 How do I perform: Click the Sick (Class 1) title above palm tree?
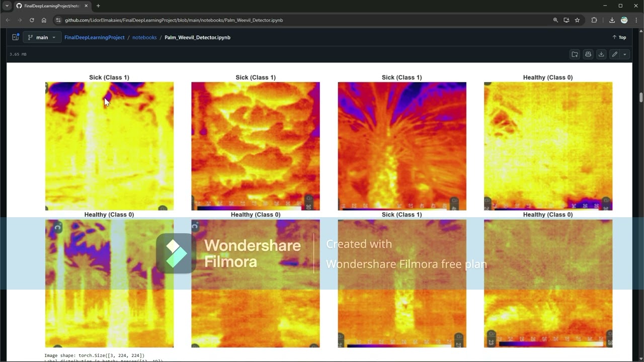(402, 77)
